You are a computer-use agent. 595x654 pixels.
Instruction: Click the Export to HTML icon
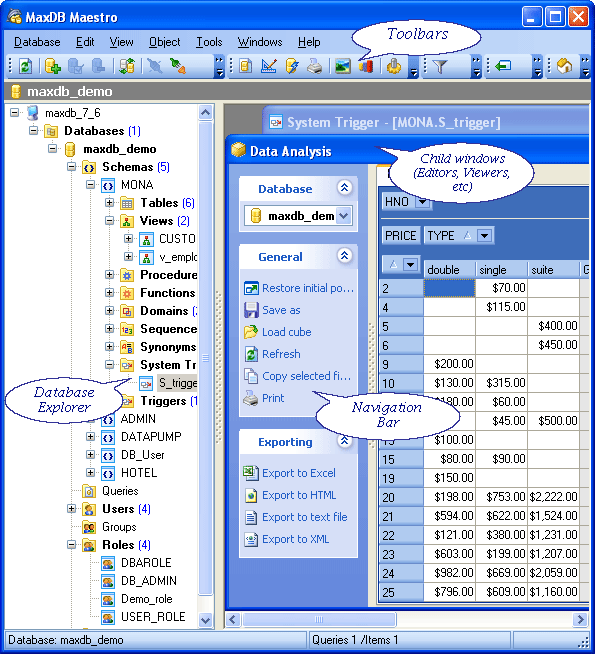coord(251,495)
